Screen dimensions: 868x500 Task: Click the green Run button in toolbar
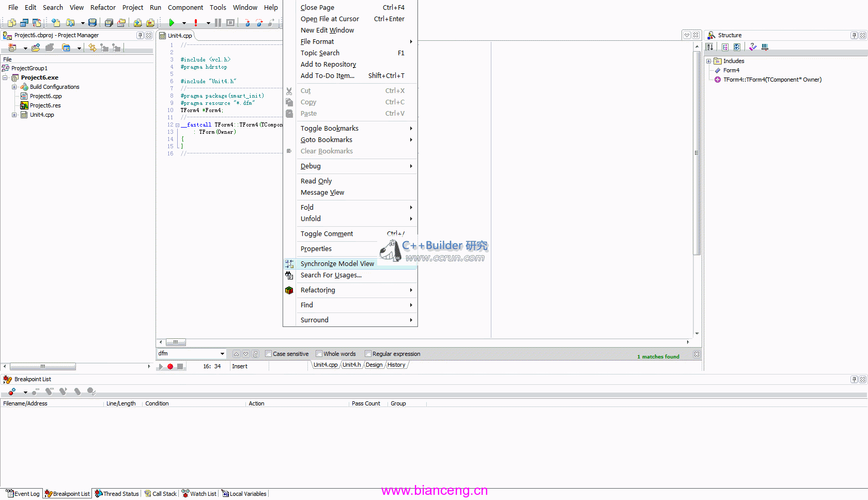(172, 23)
